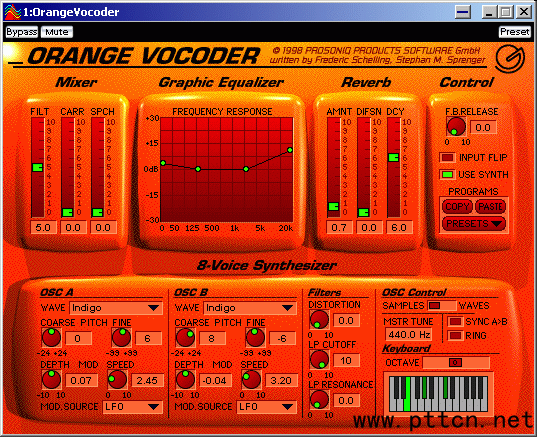Open the OSC A MOD.SOURCE LFO dropdown

(132, 407)
